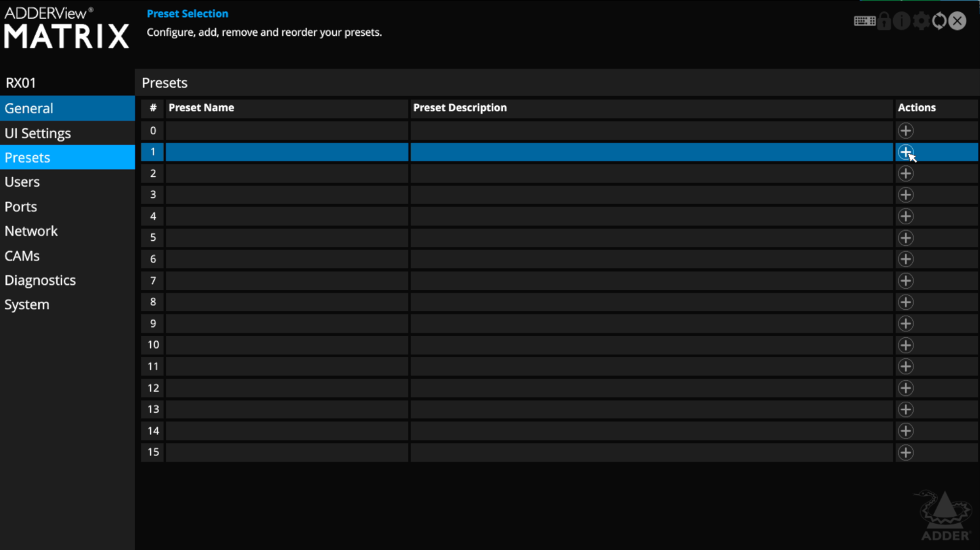The image size is (980, 550).
Task: Open UI Settings in the sidebar
Action: click(67, 133)
